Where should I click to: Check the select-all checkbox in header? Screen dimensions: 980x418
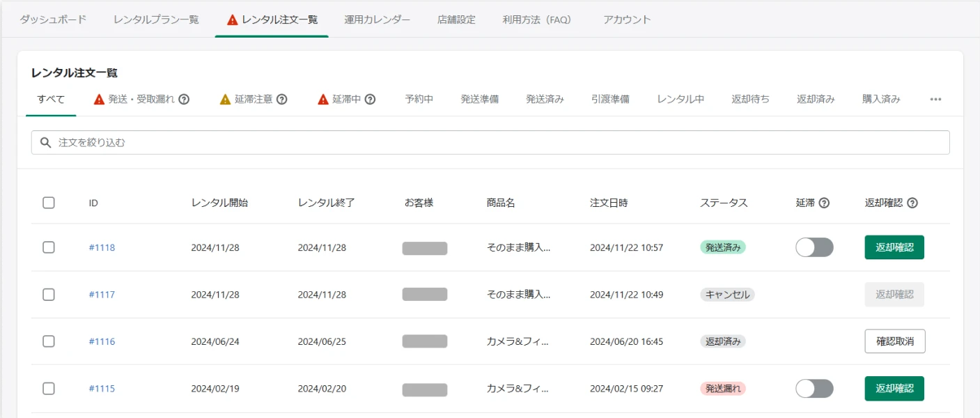coord(49,203)
